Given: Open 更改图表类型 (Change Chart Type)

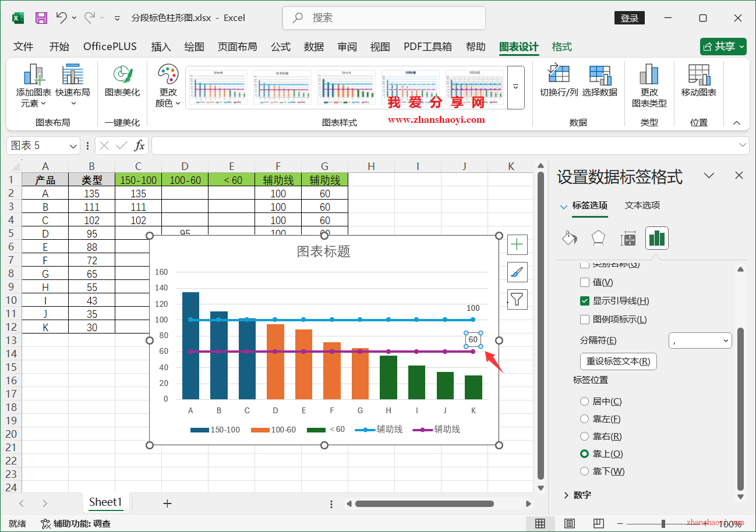Looking at the screenshot, I should tap(649, 84).
